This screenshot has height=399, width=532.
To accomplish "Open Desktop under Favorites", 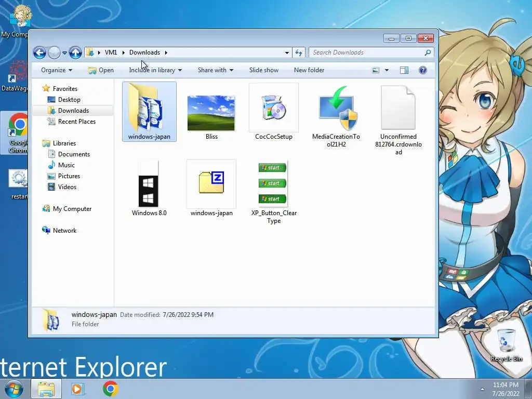I will 64,100.
